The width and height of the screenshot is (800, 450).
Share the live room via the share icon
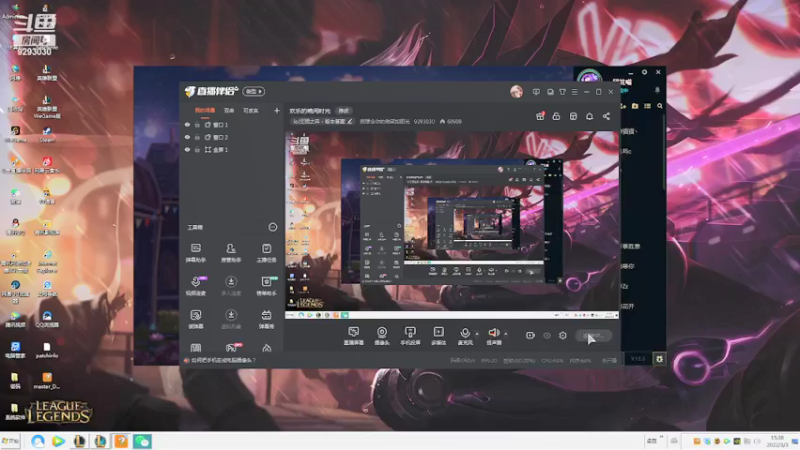tap(606, 116)
